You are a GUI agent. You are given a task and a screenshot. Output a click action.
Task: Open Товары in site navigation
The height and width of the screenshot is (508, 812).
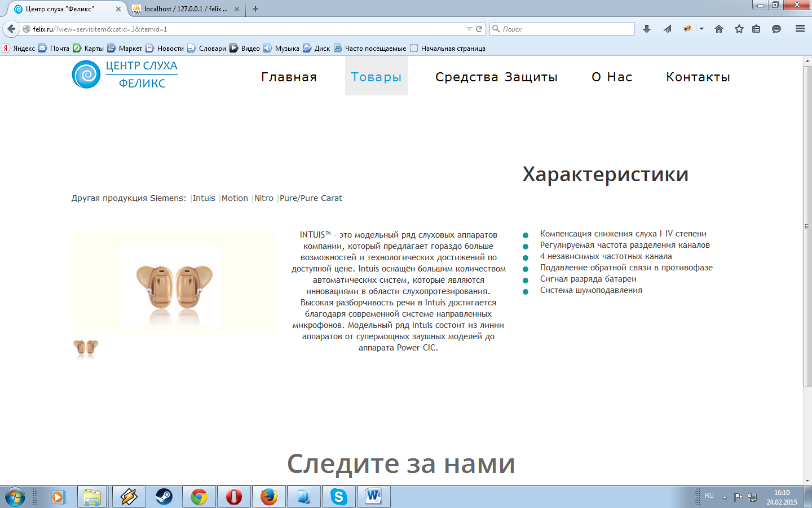coord(376,77)
